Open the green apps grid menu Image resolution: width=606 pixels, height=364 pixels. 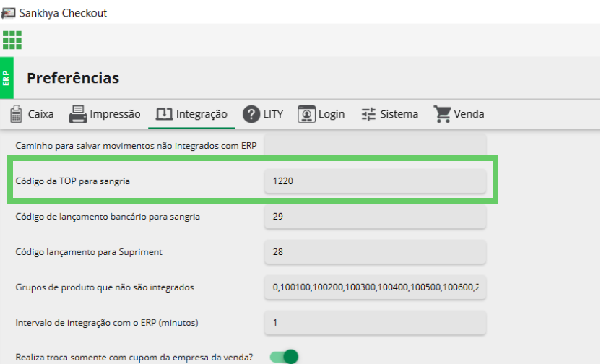click(12, 40)
